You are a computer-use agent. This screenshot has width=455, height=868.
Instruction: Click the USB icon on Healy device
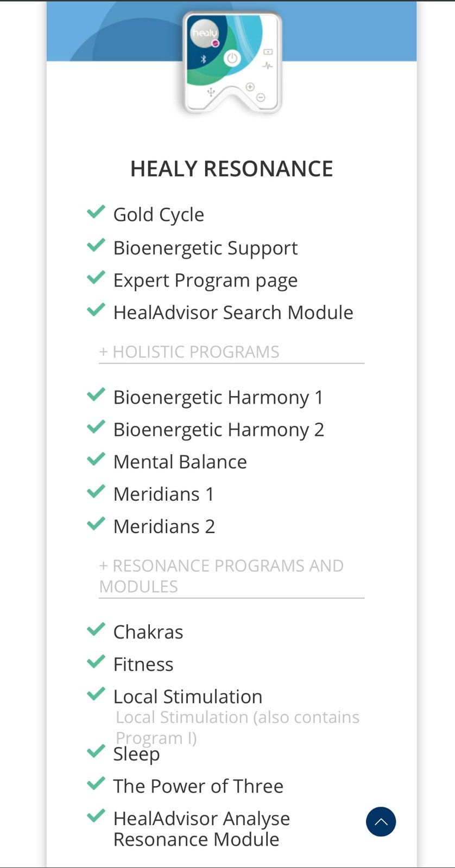point(211,92)
